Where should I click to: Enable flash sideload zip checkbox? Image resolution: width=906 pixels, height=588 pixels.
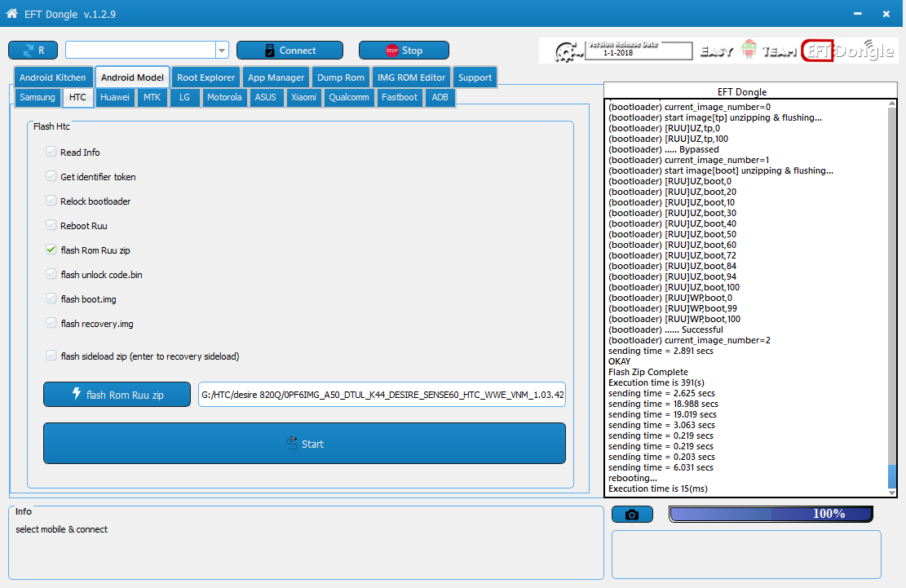point(51,356)
